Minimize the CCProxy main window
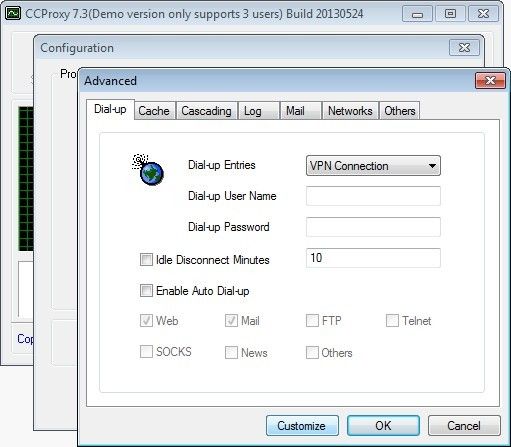This screenshot has width=511, height=447. tap(417, 14)
